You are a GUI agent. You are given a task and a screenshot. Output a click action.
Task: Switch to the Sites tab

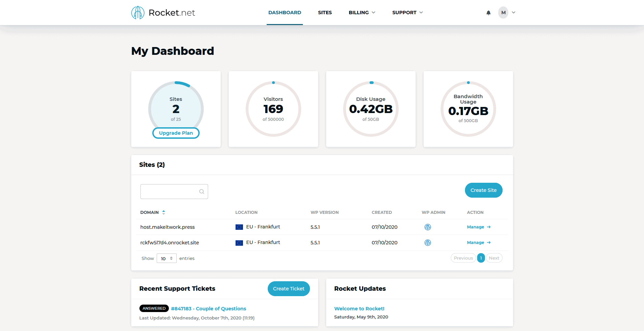325,13
